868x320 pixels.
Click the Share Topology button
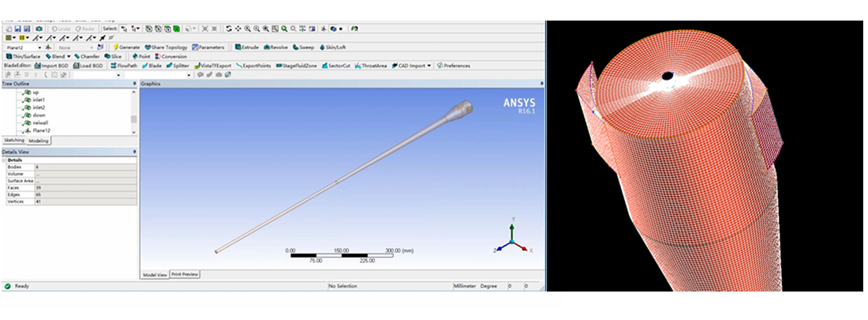pos(165,47)
